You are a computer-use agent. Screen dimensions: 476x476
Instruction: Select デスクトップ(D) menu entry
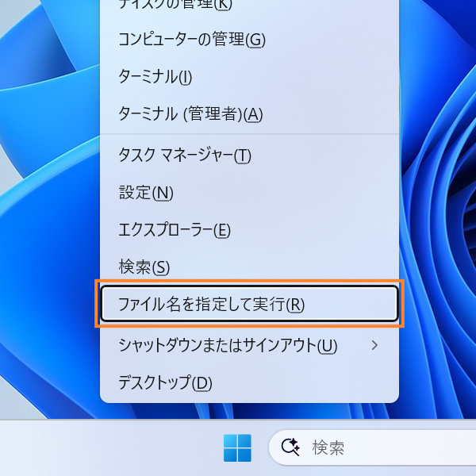tap(249, 383)
